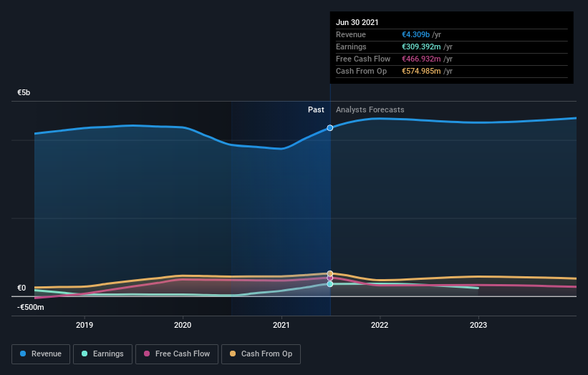Click the 'Jun 30 2021' tooltip date
The width and height of the screenshot is (588, 375).
coord(357,22)
